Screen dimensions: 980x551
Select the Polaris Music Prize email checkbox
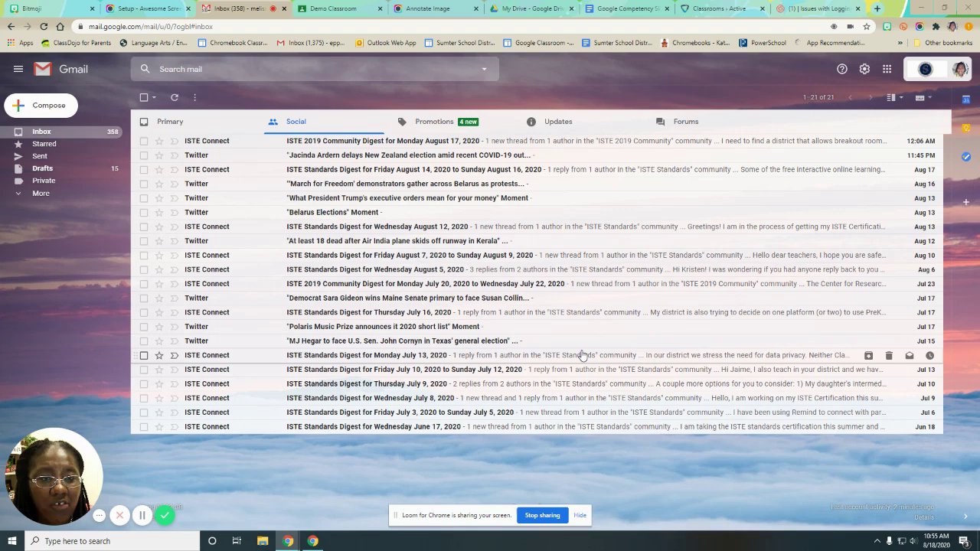coord(144,327)
